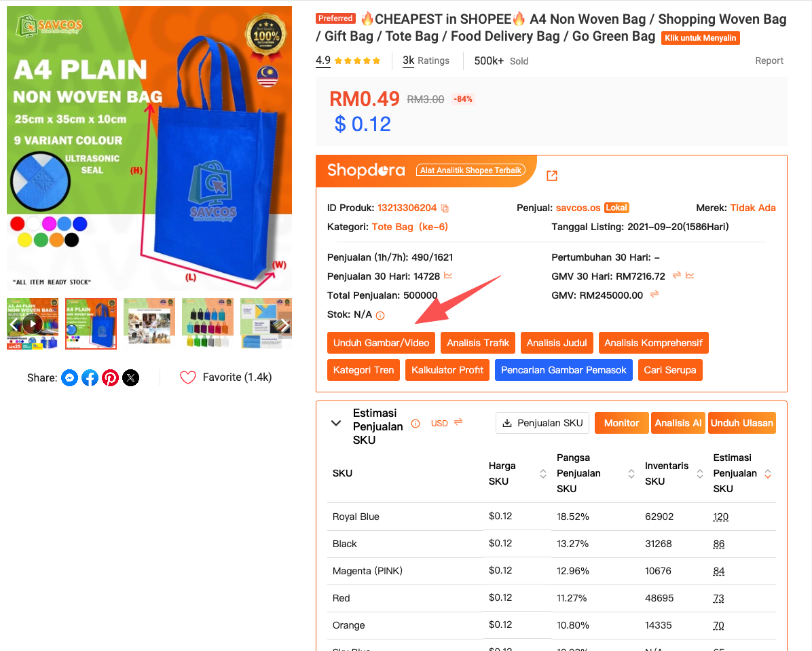This screenshot has height=651, width=812.
Task: Click the Unduh Gambar/Video button
Action: [x=381, y=343]
